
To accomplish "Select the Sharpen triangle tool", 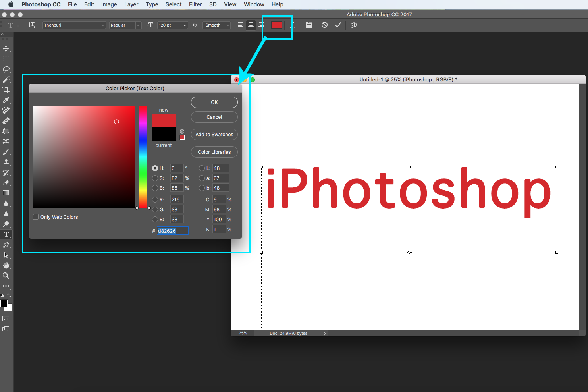I will pos(6,214).
